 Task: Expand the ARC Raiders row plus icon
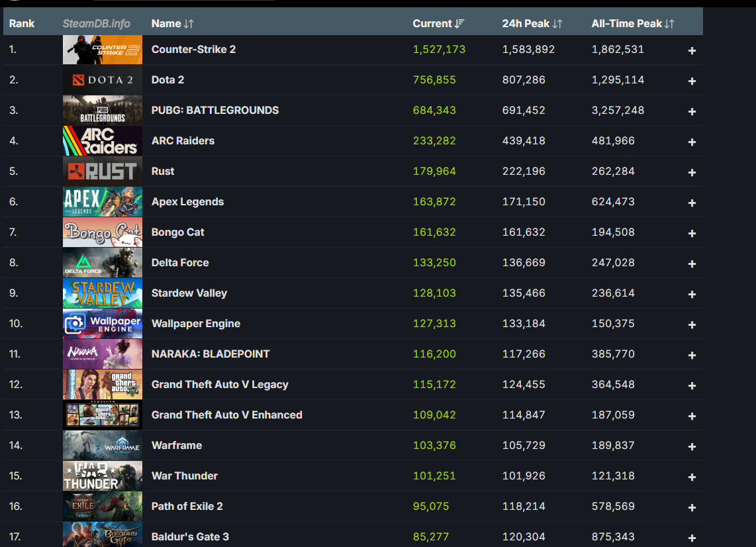(692, 142)
